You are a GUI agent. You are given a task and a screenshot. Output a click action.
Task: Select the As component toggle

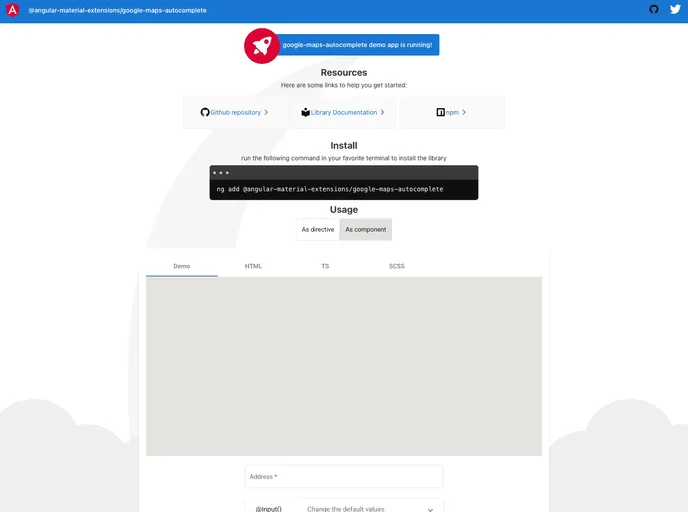[x=365, y=230]
